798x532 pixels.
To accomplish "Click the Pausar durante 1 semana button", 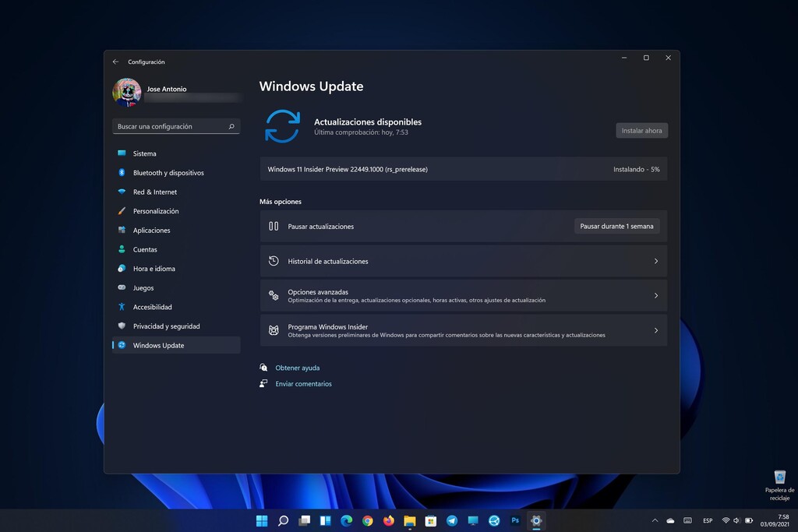I will pyautogui.click(x=617, y=226).
